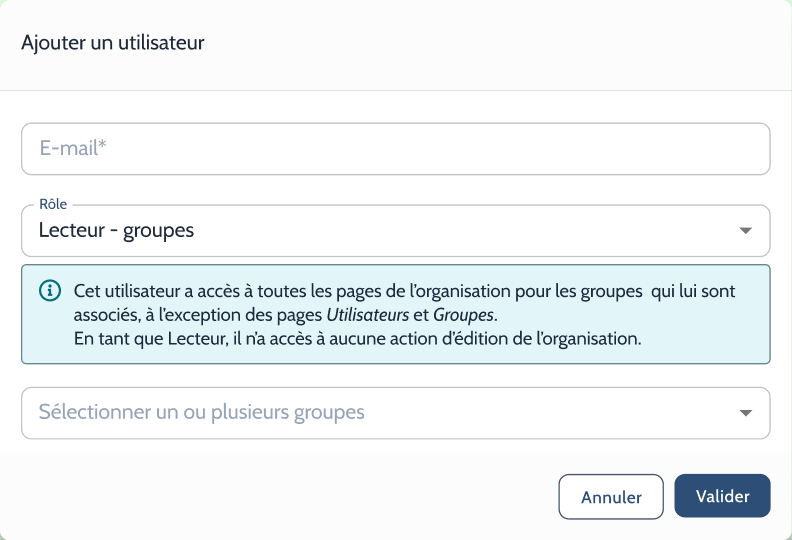Confirm with the Valider button

(722, 496)
